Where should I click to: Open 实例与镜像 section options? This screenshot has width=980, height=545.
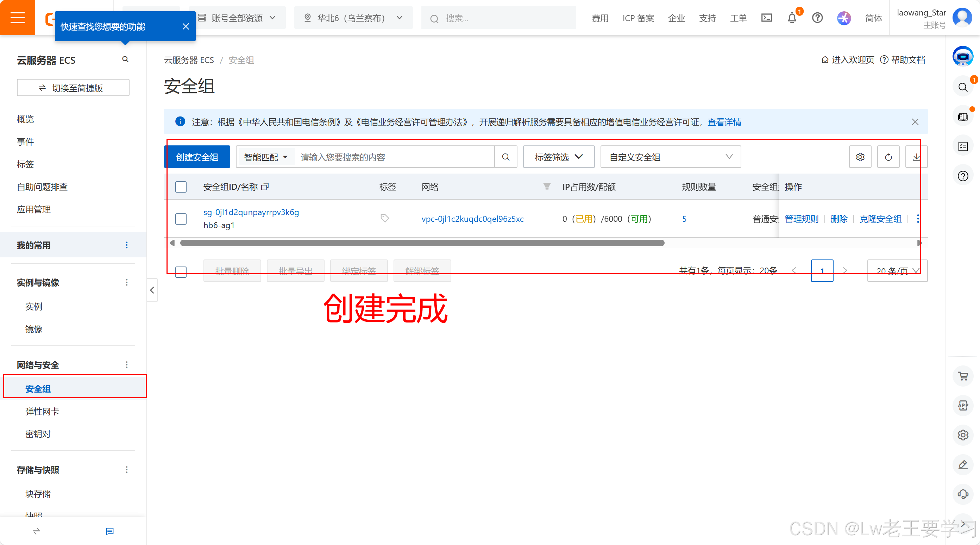pos(127,282)
